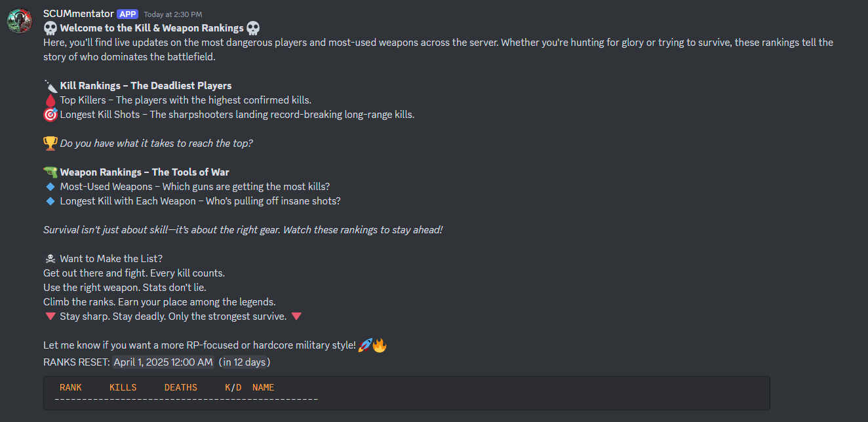
Task: Click the red triangle before Stay sharp
Action: coord(50,316)
